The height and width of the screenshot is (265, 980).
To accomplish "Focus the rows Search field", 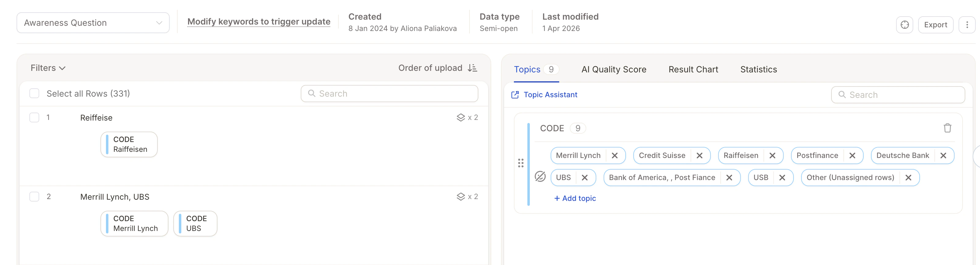I will [x=389, y=93].
